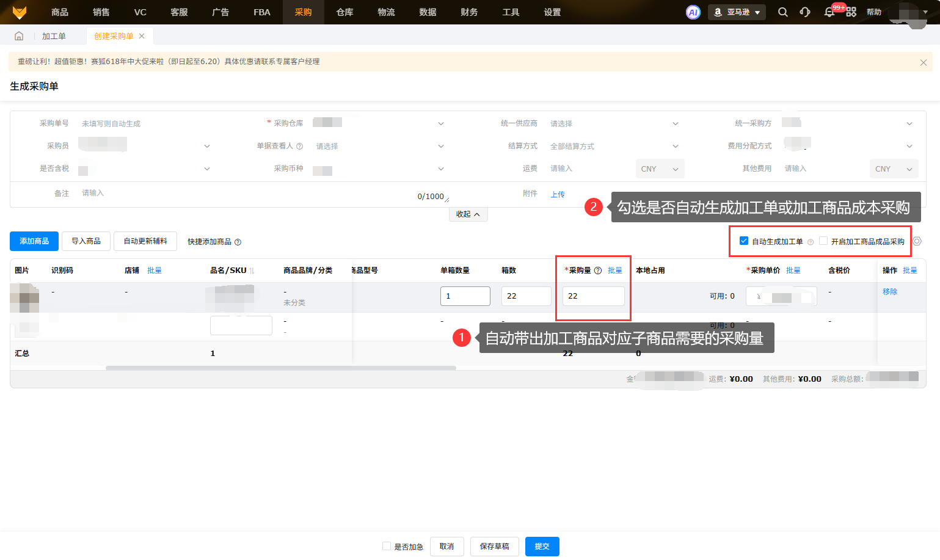
Task: Click the 添加商品 button
Action: pos(34,241)
